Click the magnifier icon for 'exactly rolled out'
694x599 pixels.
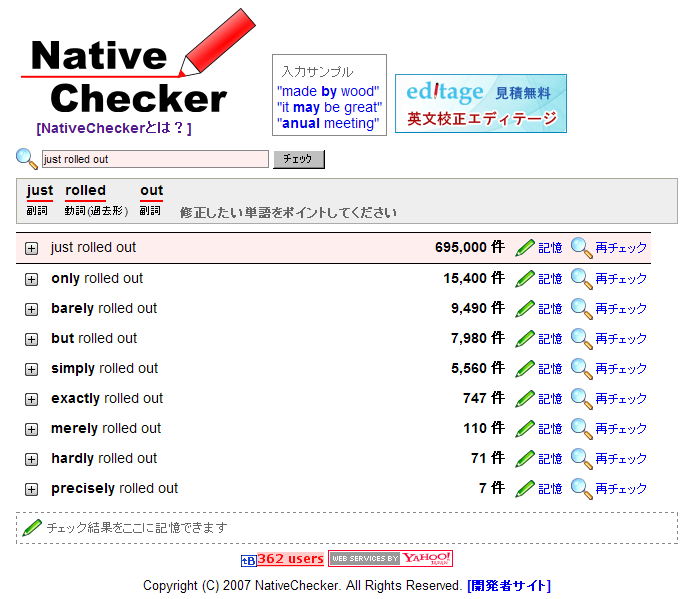coord(582,399)
